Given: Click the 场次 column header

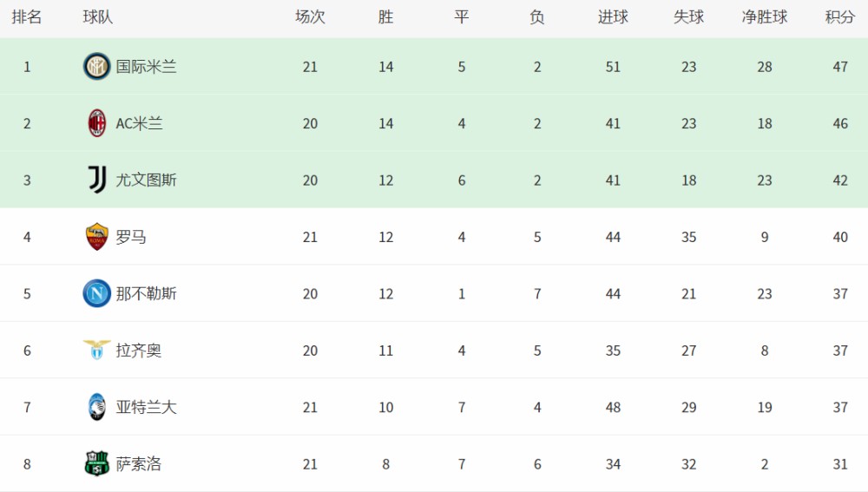Looking at the screenshot, I should point(310,17).
